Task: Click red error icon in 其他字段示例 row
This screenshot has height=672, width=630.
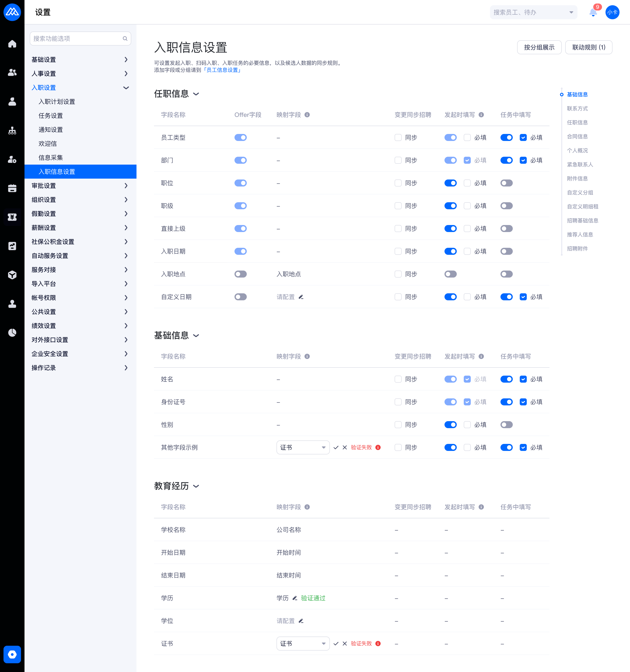Action: (378, 447)
